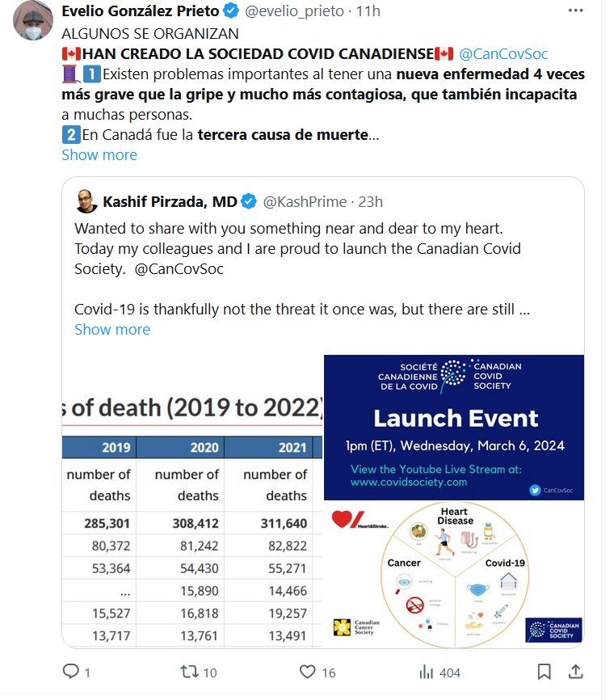
Task: Open the Launch Event image
Action: click(x=454, y=427)
